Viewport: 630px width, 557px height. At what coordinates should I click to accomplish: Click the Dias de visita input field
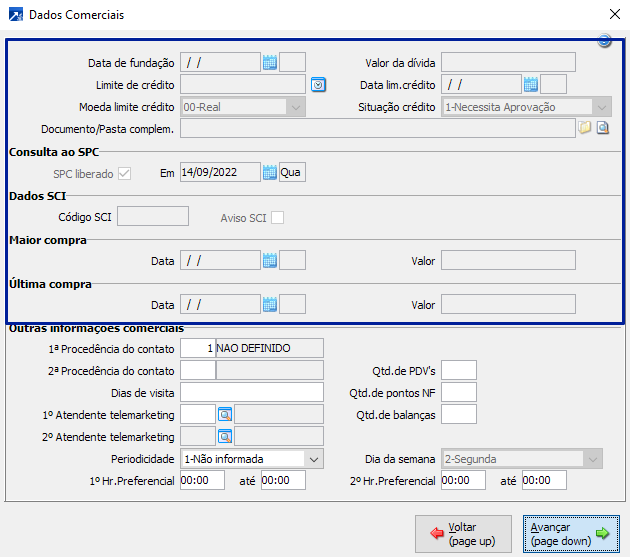tap(252, 392)
